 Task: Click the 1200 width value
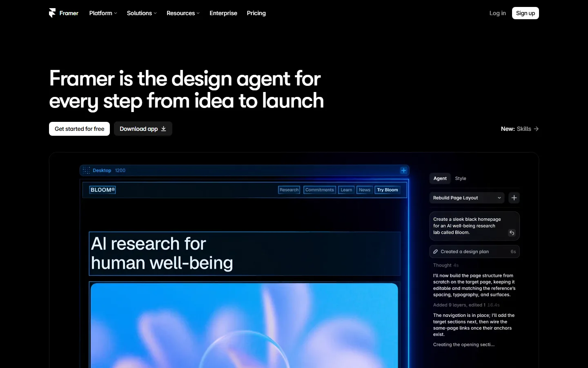coord(120,171)
